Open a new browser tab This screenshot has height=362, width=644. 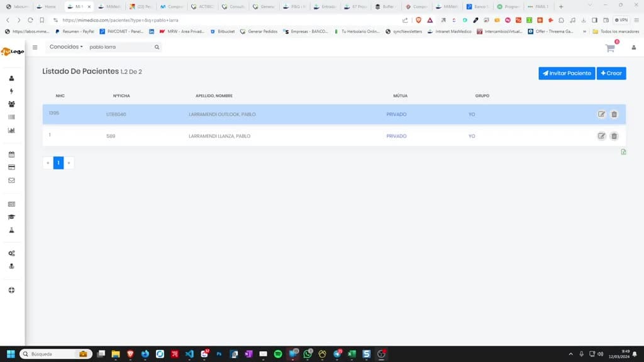pos(561,6)
